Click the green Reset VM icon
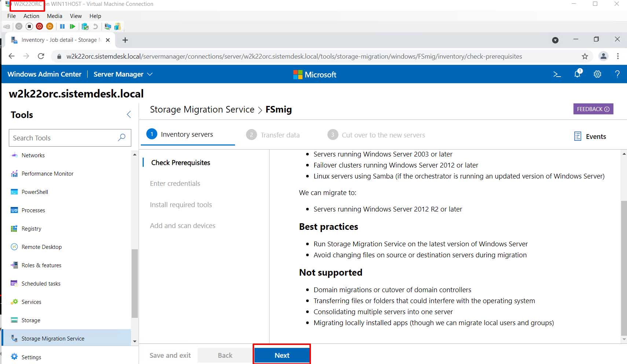This screenshot has height=364, width=627. [x=73, y=26]
